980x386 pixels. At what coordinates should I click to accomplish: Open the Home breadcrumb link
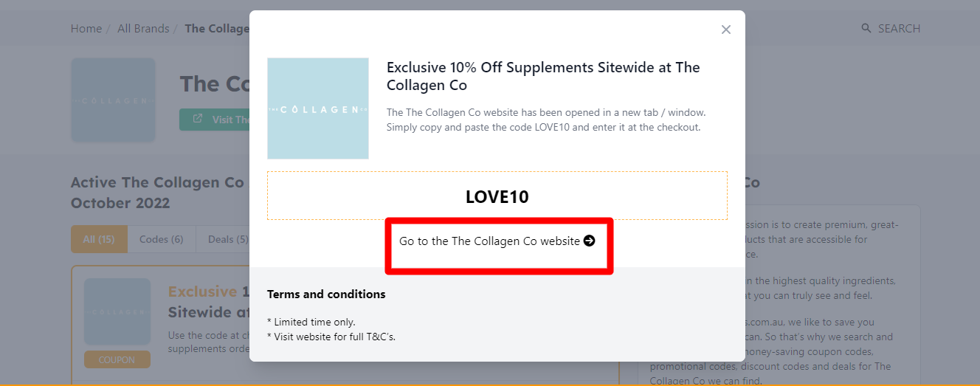click(86, 29)
